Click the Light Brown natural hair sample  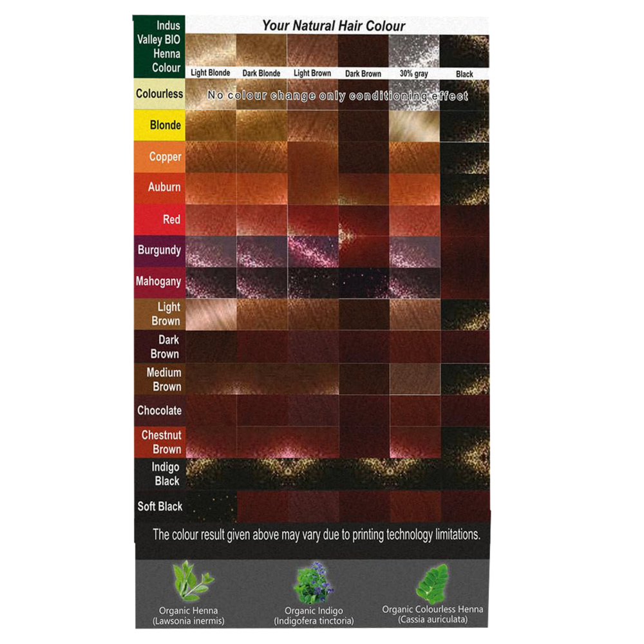tap(312, 50)
